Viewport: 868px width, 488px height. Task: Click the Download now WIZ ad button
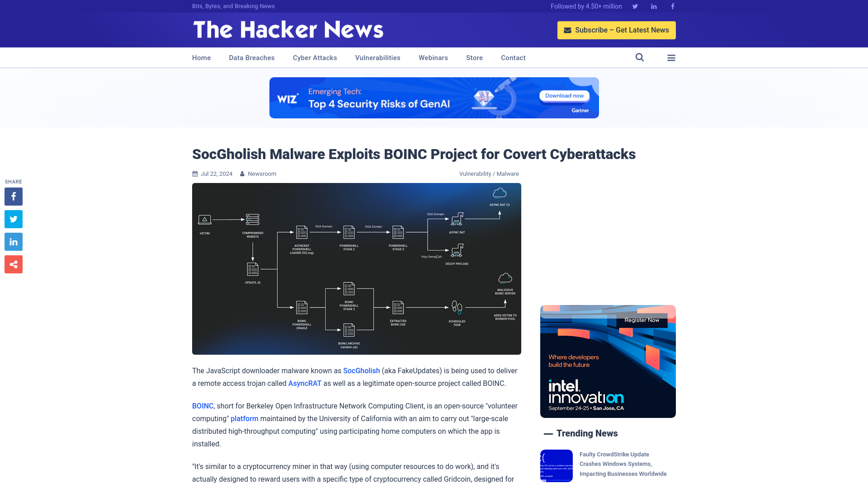tap(563, 95)
